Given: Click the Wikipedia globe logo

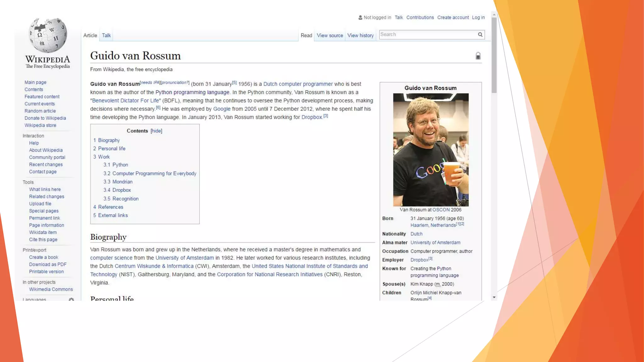Looking at the screenshot, I should coord(48,35).
